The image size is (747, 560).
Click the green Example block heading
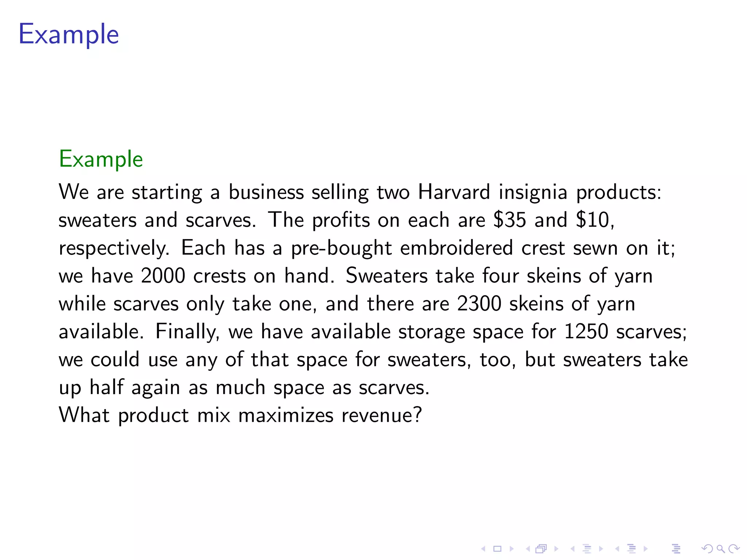101,160
